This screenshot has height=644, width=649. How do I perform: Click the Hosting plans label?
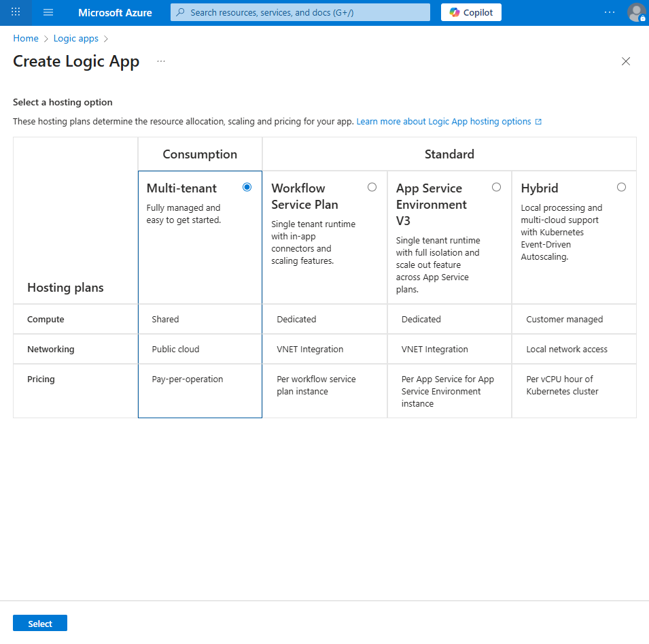(65, 288)
